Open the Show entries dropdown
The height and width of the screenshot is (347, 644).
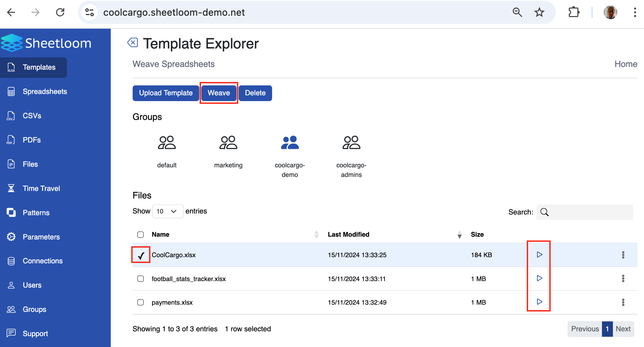click(x=167, y=211)
